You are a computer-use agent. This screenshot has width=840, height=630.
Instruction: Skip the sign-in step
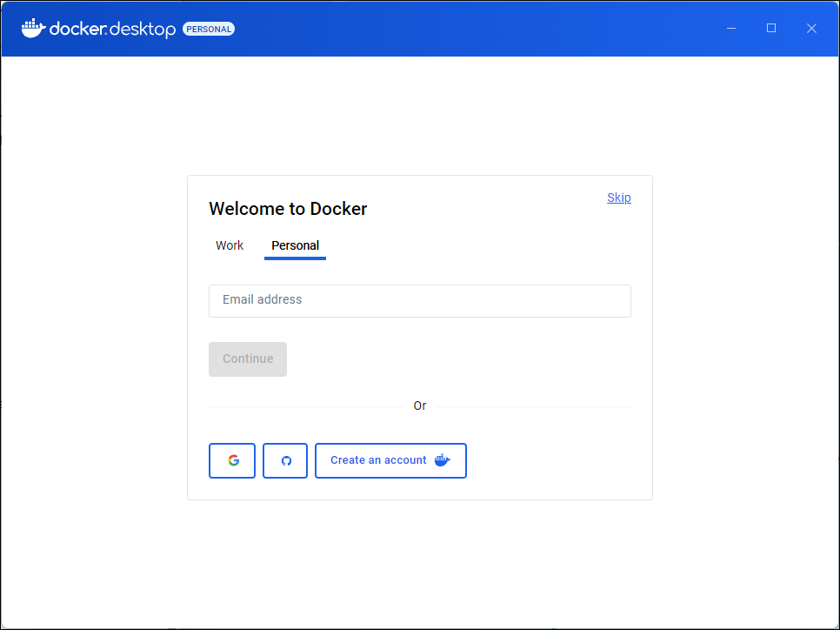coord(619,198)
